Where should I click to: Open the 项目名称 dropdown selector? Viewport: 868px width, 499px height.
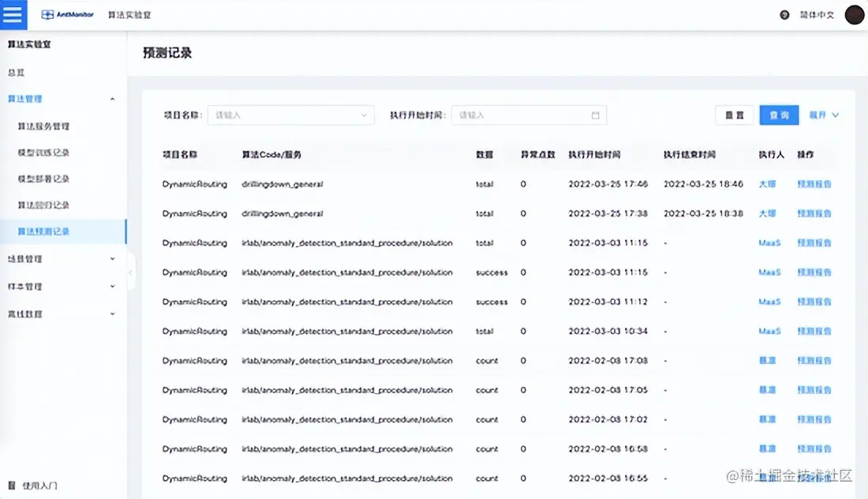(x=290, y=114)
